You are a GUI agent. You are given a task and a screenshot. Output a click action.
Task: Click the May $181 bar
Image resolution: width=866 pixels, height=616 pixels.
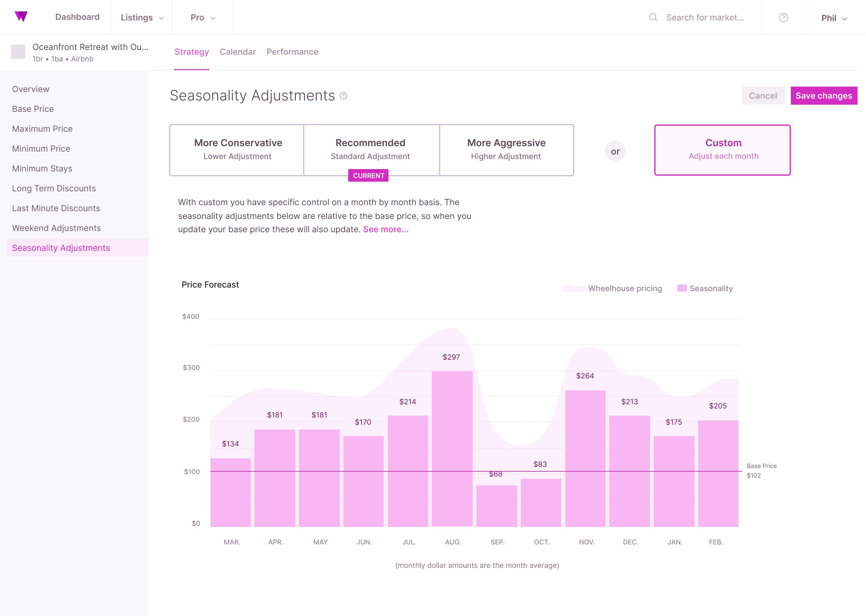(x=319, y=478)
